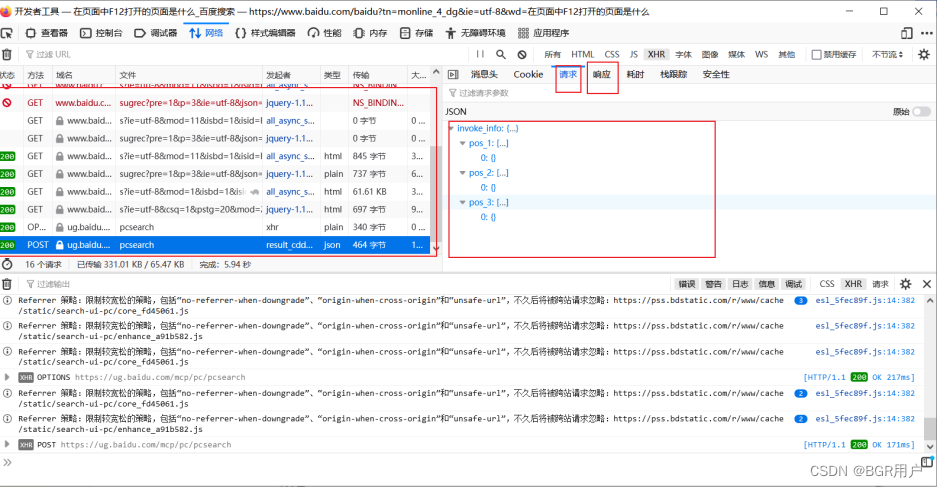The height and width of the screenshot is (487, 937).
Task: Open the 性能 performance panel
Action: pos(324,33)
